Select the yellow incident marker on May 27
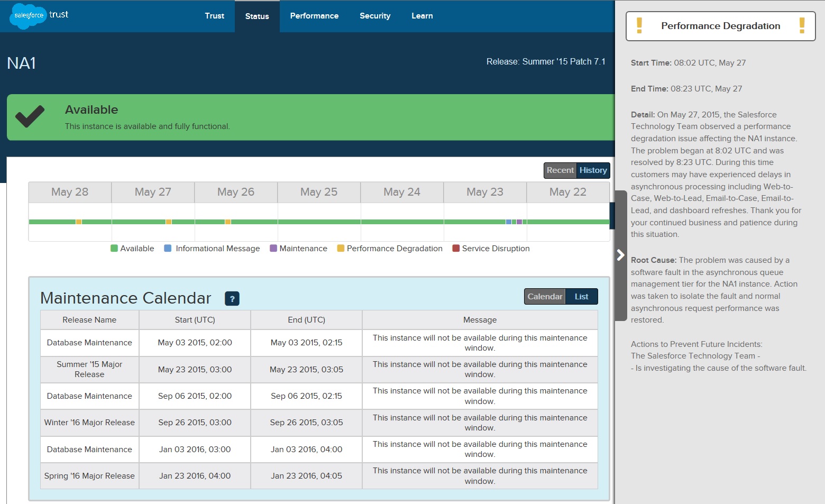Image resolution: width=825 pixels, height=504 pixels. (x=169, y=222)
